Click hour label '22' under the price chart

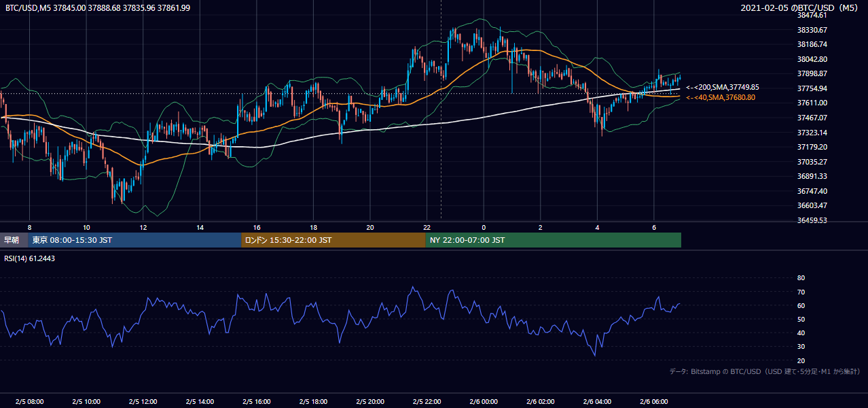(x=427, y=227)
